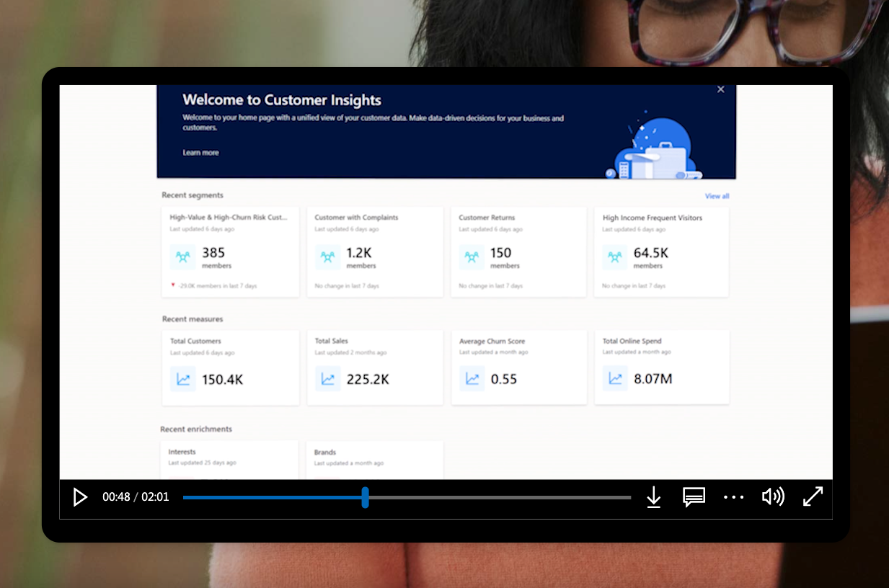Close the Welcome to Customer Insights banner

[720, 89]
